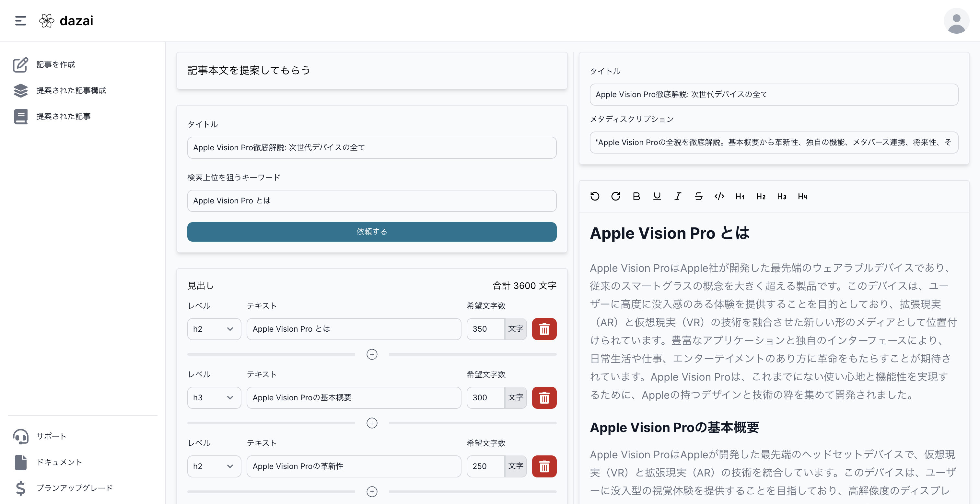Click the dazai flower logo
This screenshot has height=504, width=980.
(x=46, y=20)
